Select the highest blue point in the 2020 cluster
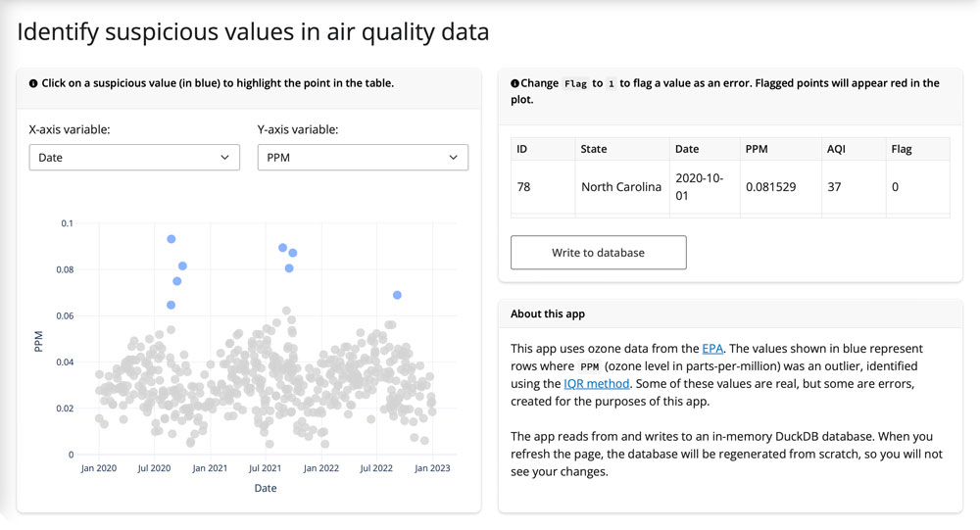 point(171,239)
